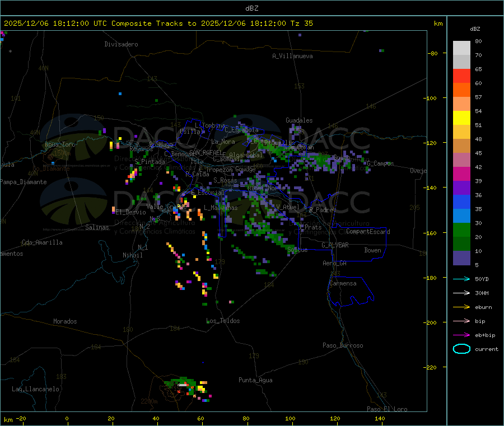Click the A_Villanueva map label
The image size is (504, 426).
[x=292, y=56]
